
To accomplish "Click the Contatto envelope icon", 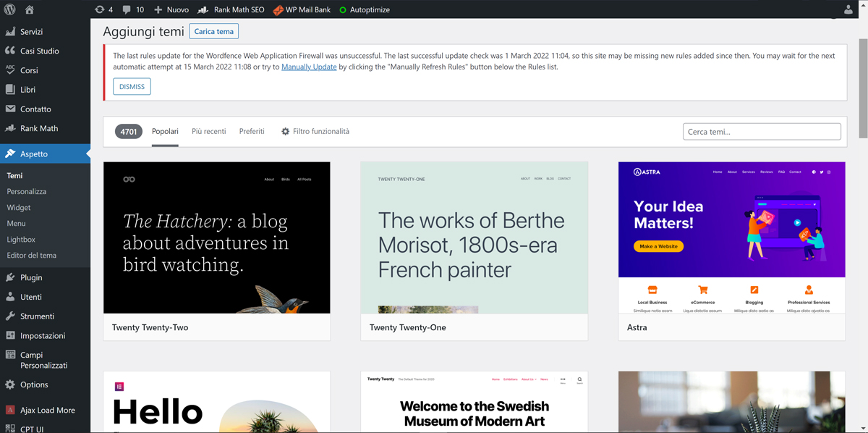I will pyautogui.click(x=10, y=109).
